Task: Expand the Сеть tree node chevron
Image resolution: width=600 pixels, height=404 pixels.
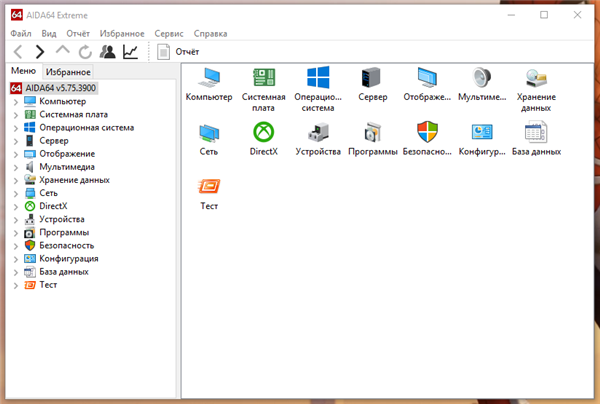Action: (15, 194)
